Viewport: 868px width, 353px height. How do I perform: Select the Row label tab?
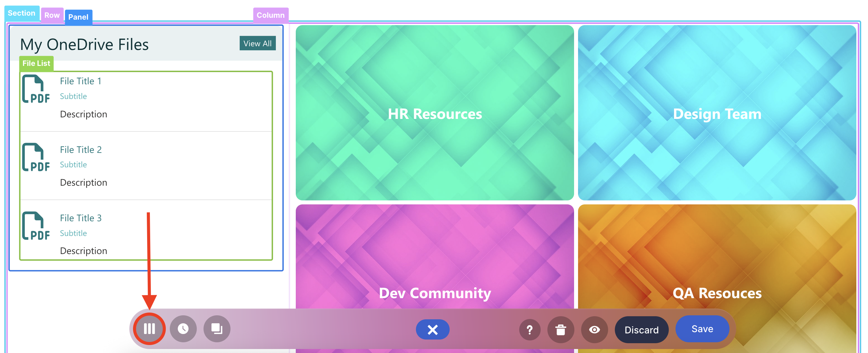coord(52,16)
